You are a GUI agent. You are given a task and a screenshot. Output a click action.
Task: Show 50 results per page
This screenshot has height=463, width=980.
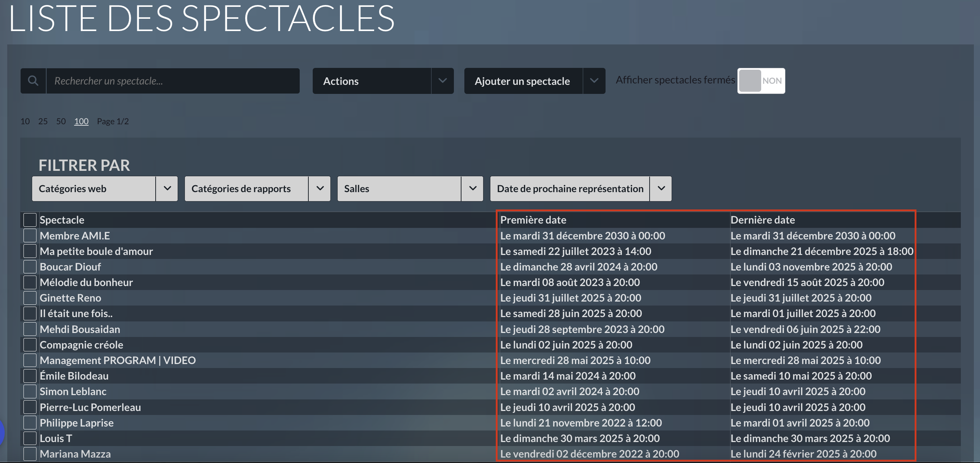(x=61, y=121)
